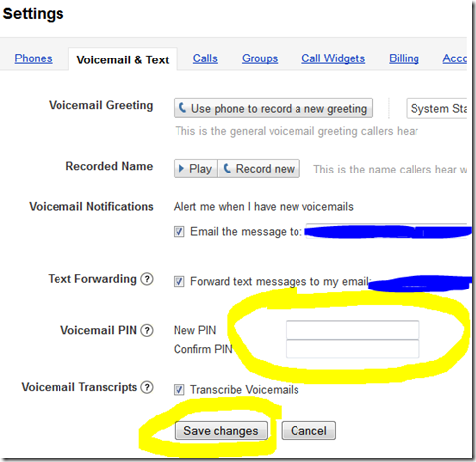Toggle the Email the message to checkbox
The image size is (476, 462).
tap(179, 231)
